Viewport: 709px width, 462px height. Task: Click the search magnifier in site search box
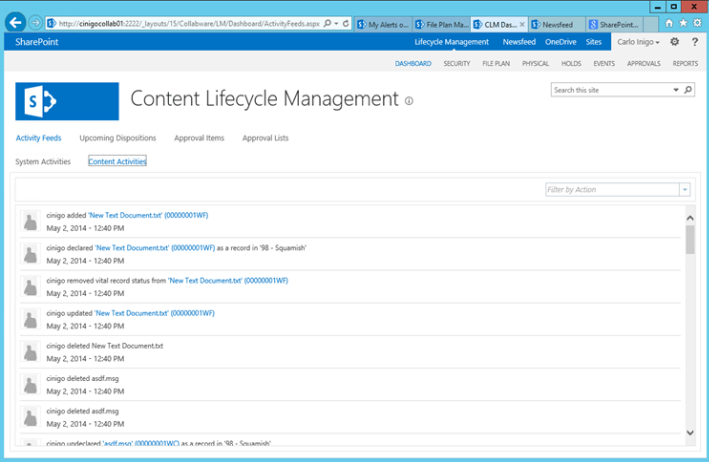(x=688, y=90)
